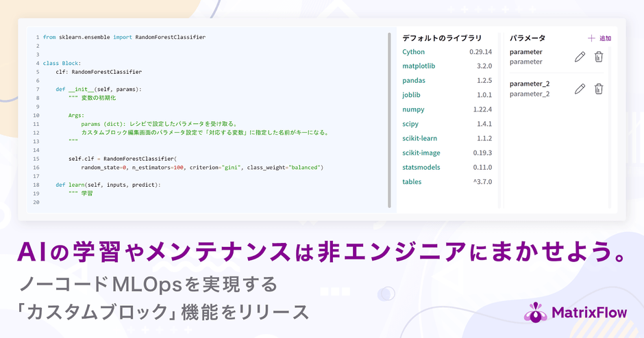The width and height of the screenshot is (644, 338).
Task: Open the numpy library entry
Action: pyautogui.click(x=413, y=109)
